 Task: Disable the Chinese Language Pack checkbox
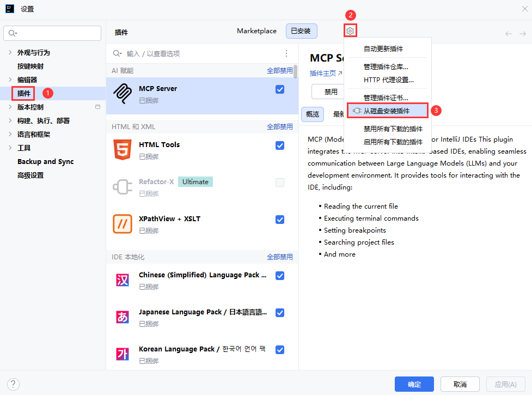(x=280, y=276)
